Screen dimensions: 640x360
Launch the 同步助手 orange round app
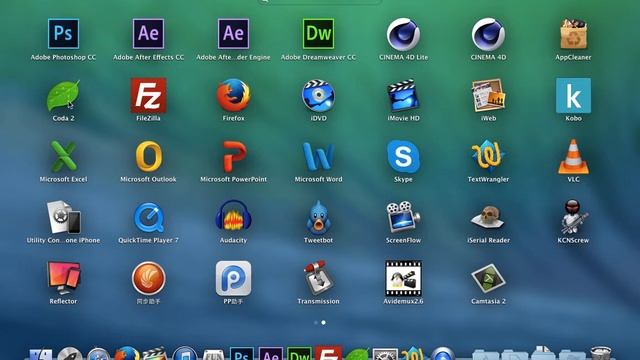point(148,278)
